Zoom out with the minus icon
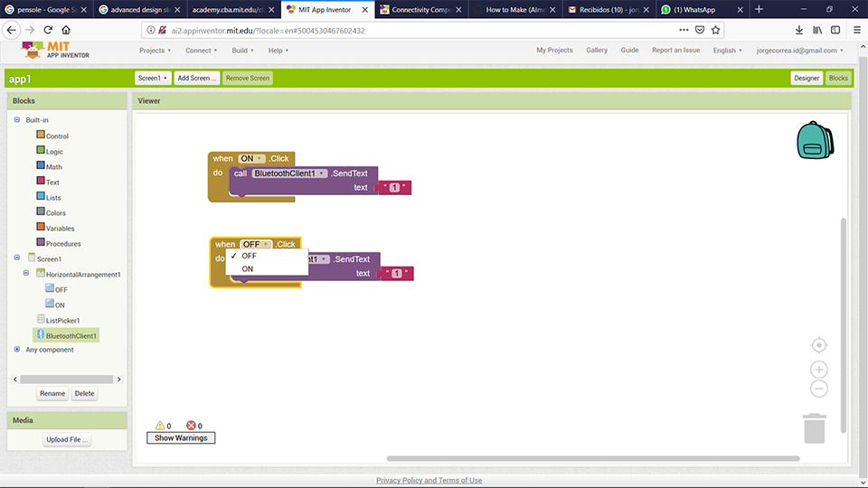The image size is (868, 488). [x=819, y=389]
